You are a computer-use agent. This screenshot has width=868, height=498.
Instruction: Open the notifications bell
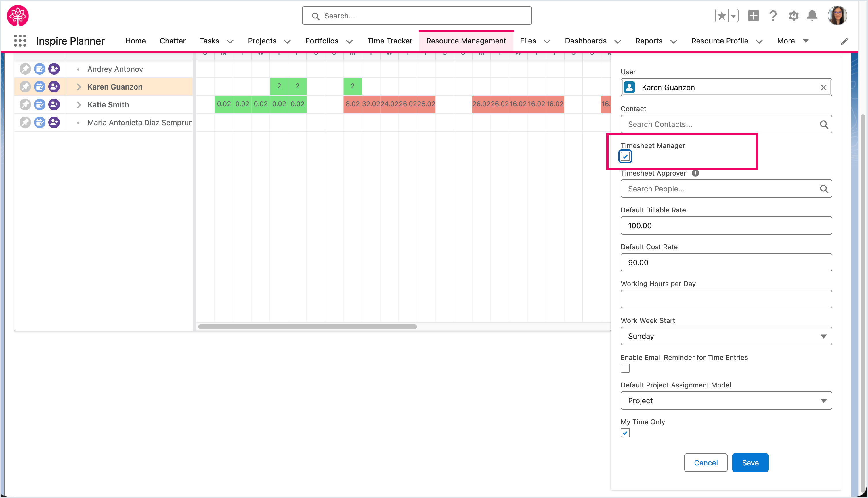(x=812, y=16)
